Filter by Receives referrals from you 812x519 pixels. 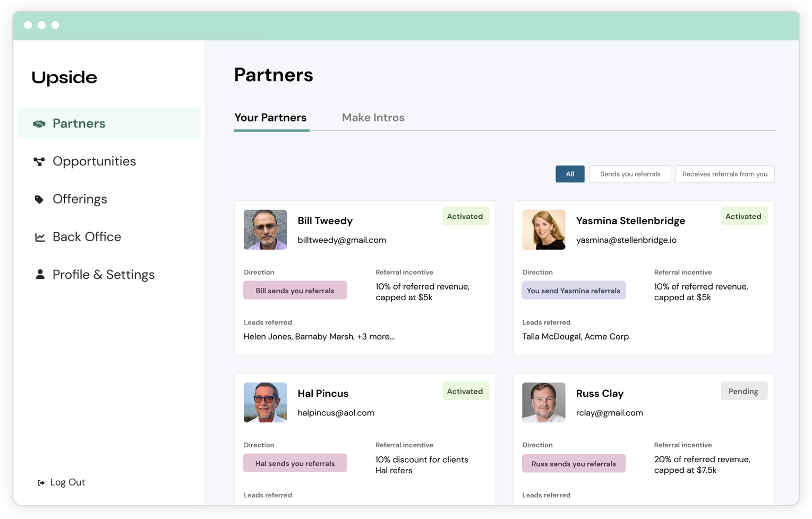[x=724, y=174]
